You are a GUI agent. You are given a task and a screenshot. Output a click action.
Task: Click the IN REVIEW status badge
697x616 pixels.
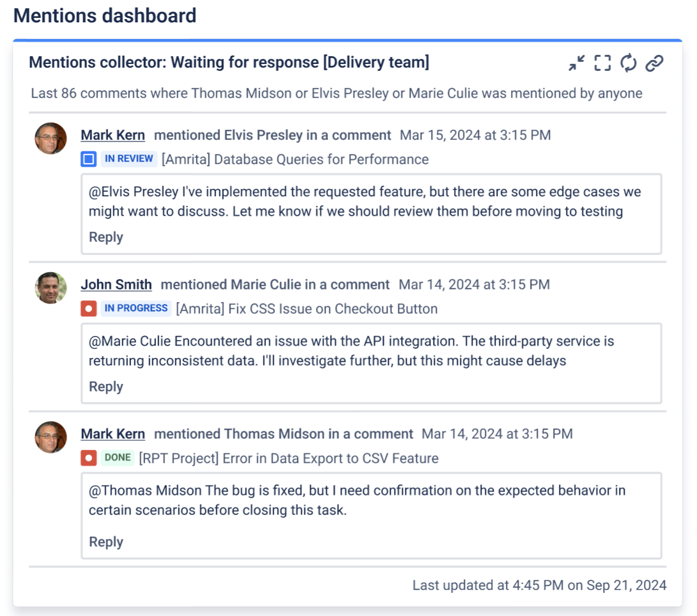tap(129, 159)
